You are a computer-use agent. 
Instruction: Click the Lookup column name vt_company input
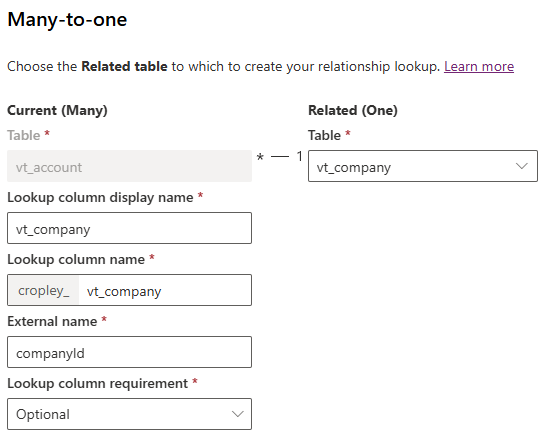pos(165,290)
